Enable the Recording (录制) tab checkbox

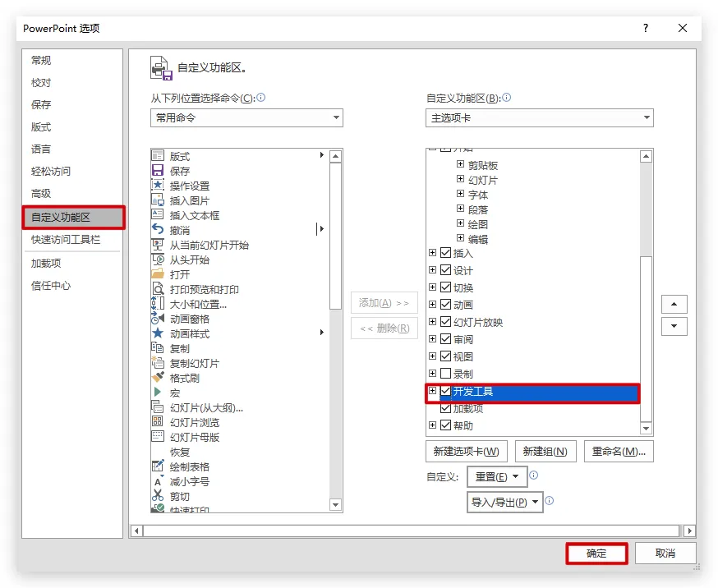point(446,374)
